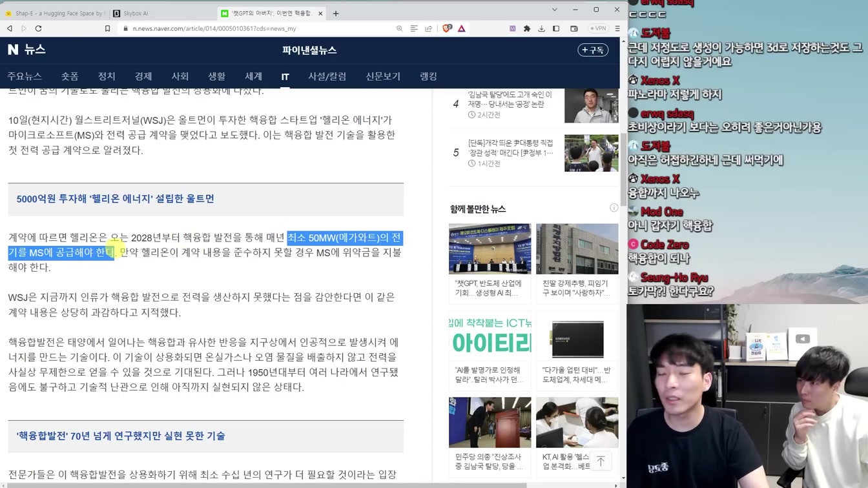Open ranked article 5 [단독] 개각 headline
Image resolution: width=868 pixels, height=488 pixels.
coord(511,148)
